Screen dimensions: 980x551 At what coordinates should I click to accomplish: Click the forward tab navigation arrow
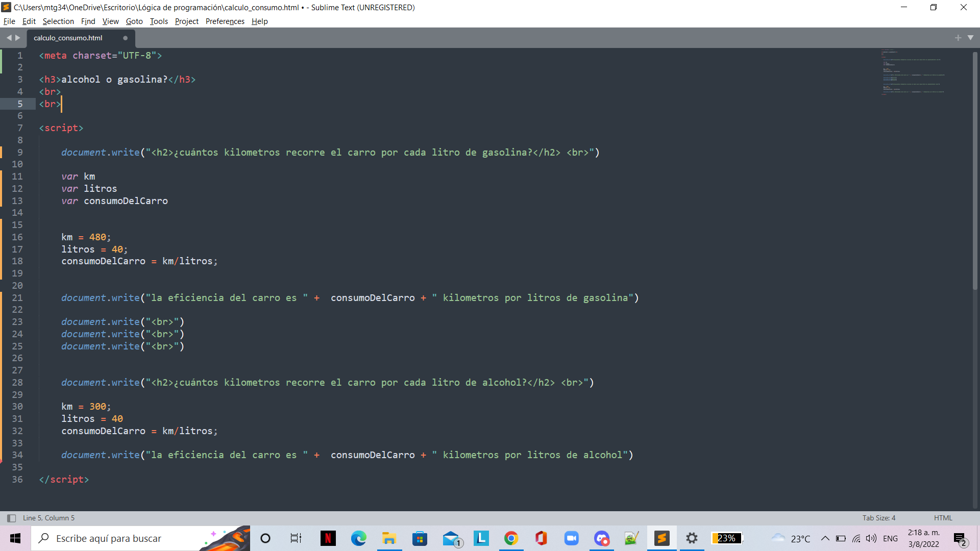18,38
